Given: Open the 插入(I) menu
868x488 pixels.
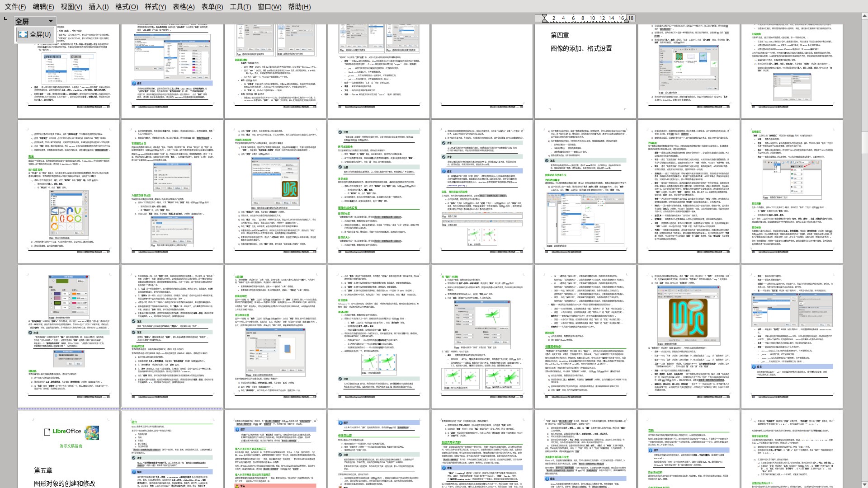Looking at the screenshot, I should tap(99, 7).
